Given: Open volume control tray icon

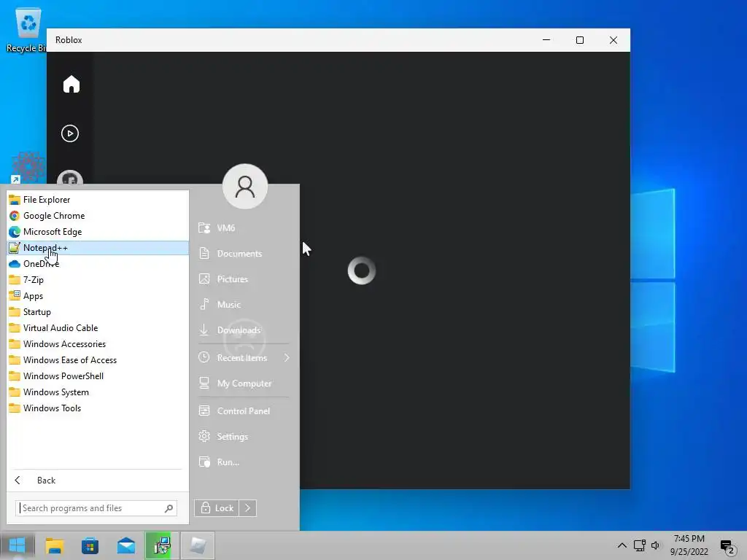Looking at the screenshot, I should coord(656,545).
